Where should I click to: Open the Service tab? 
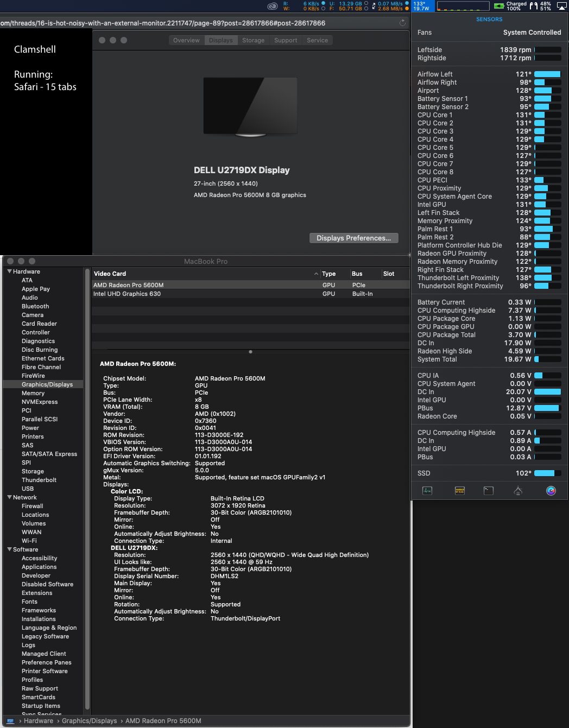[x=317, y=40]
